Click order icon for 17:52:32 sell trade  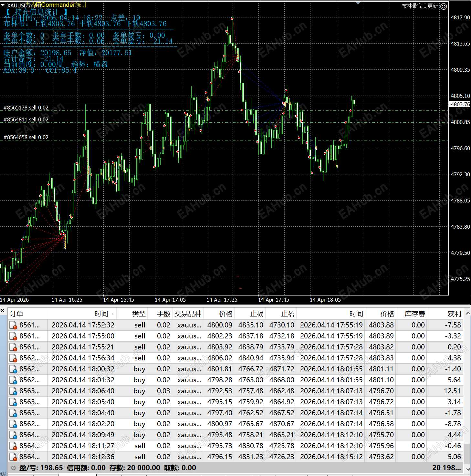tap(13, 325)
